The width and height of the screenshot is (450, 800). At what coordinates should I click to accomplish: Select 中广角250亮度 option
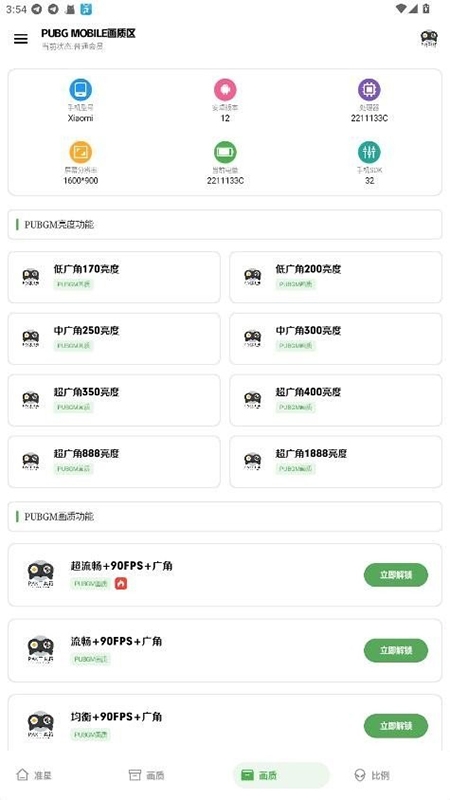(114, 339)
